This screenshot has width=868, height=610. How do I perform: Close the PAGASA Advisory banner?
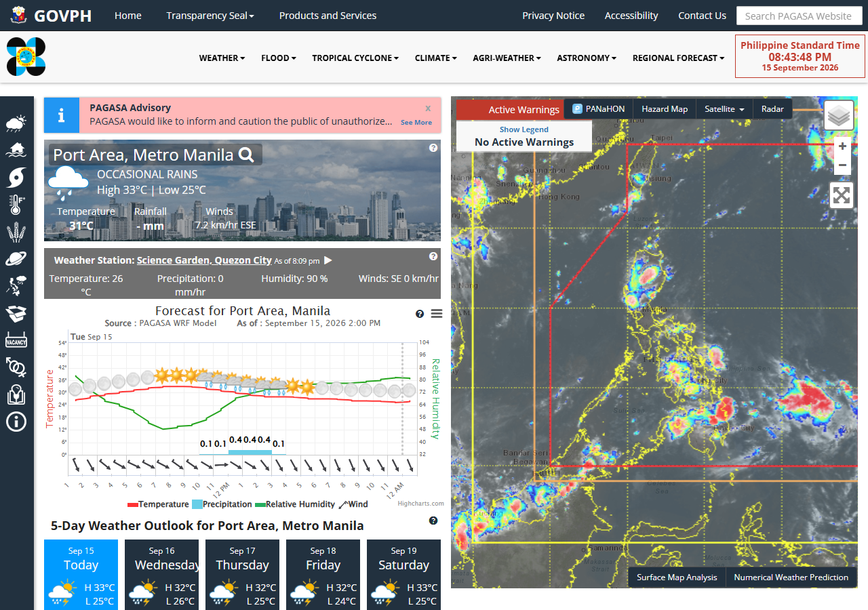(x=428, y=108)
